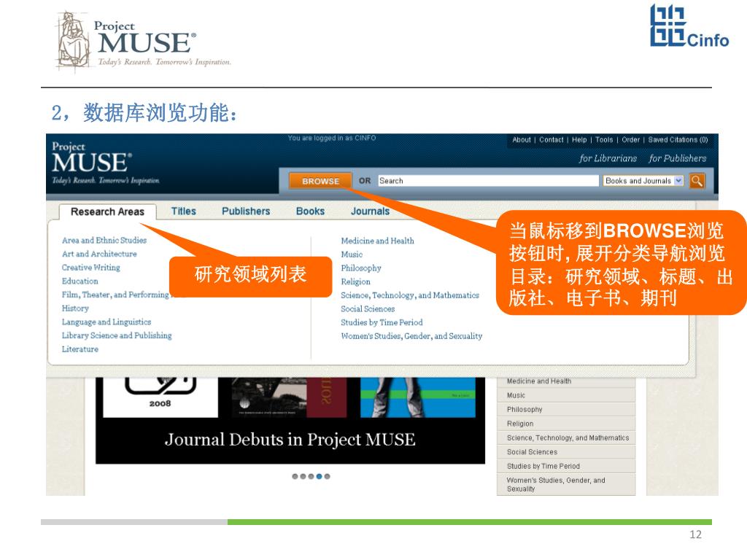Browse Art and Architecture

(99, 254)
